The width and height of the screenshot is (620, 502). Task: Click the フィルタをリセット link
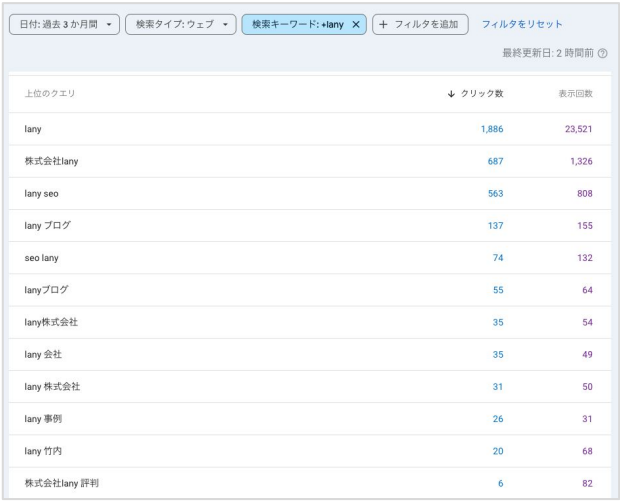[x=522, y=25]
